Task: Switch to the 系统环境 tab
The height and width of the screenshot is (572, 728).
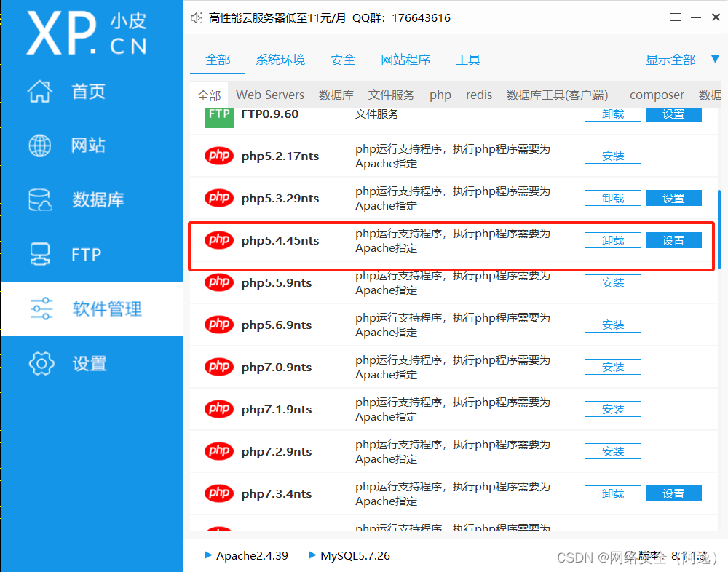Action: 280,60
